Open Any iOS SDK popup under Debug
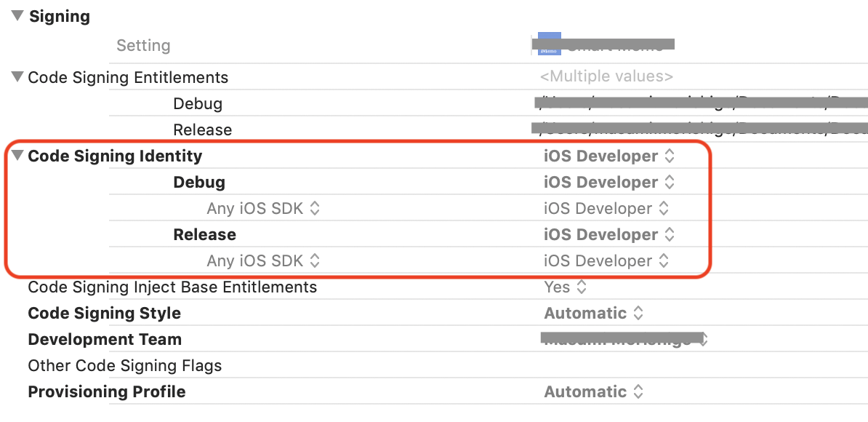868x422 pixels. [263, 208]
